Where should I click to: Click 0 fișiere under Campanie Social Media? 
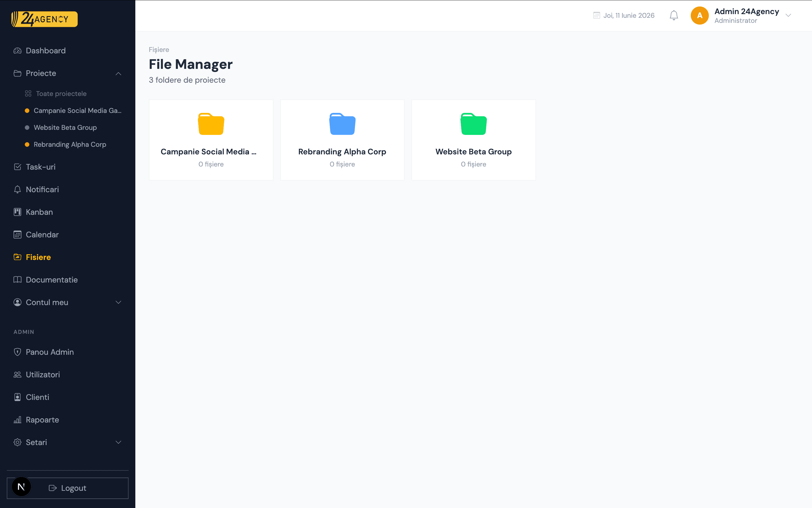(211, 164)
